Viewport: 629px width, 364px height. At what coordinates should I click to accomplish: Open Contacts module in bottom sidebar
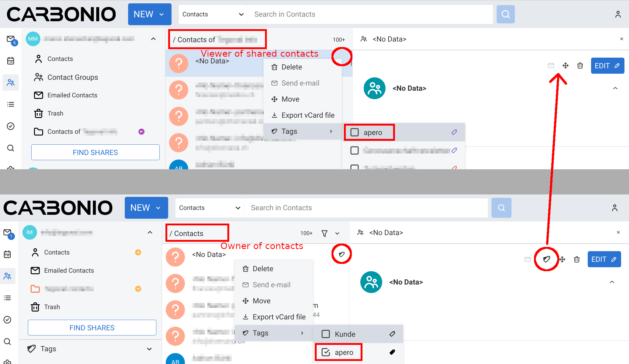pos(7,276)
